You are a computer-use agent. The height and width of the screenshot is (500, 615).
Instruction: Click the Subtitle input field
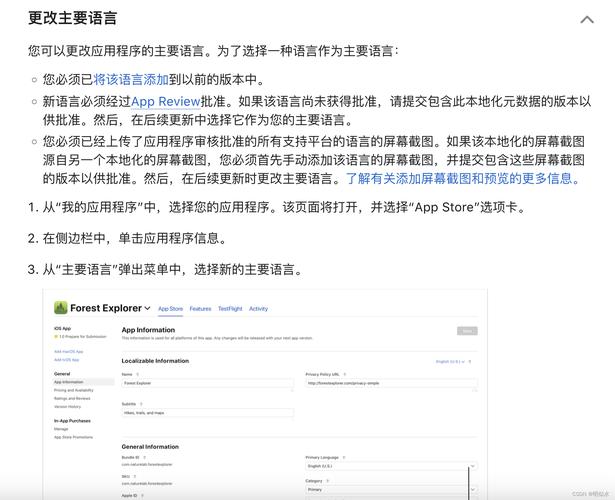[207, 413]
